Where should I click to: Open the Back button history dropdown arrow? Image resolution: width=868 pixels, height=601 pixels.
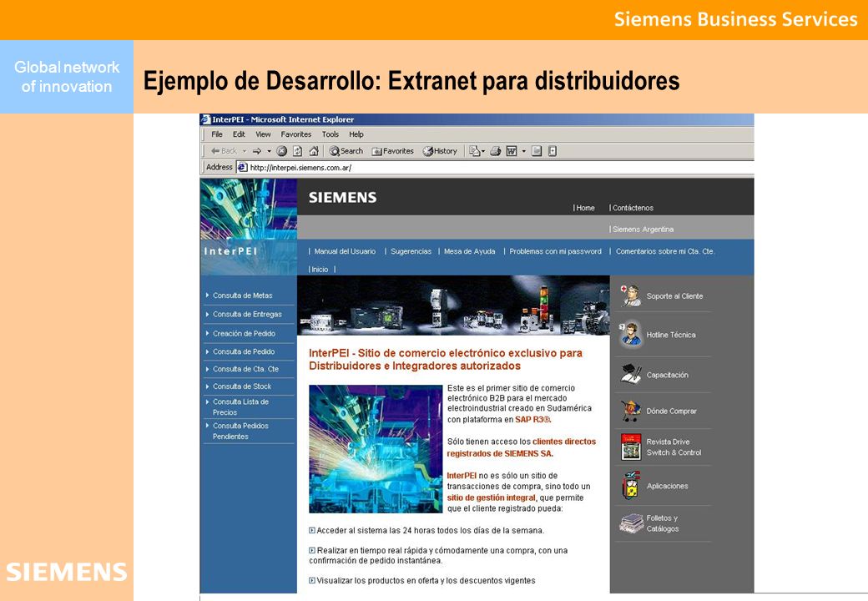click(244, 151)
